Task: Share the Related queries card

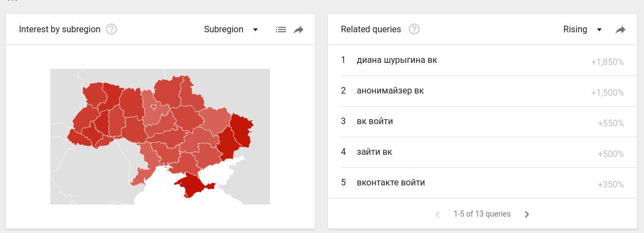Action: (x=620, y=30)
